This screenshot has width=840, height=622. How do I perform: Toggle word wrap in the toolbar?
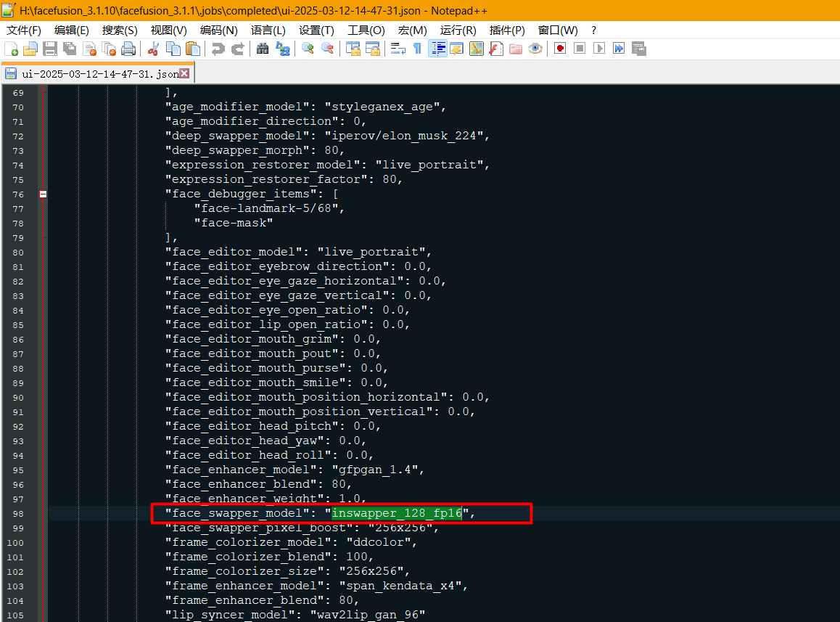coord(398,49)
